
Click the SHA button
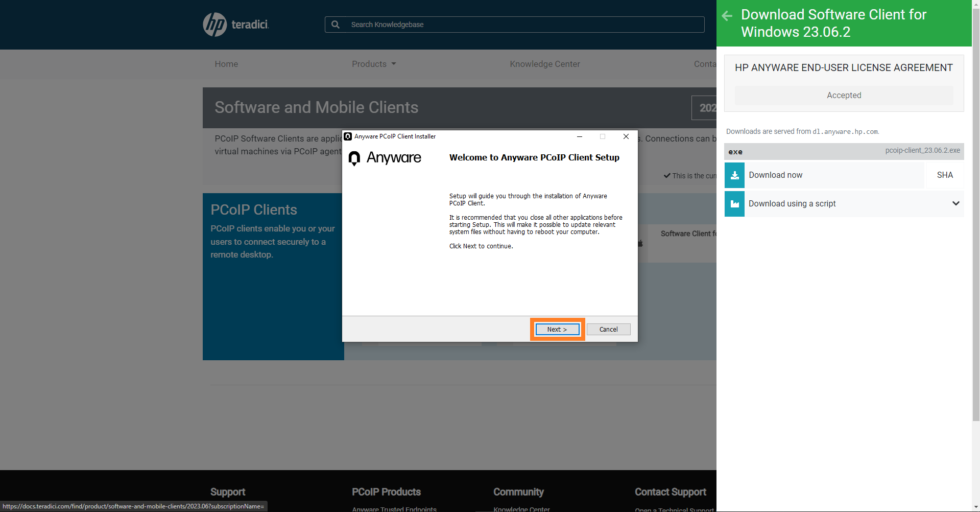point(944,175)
